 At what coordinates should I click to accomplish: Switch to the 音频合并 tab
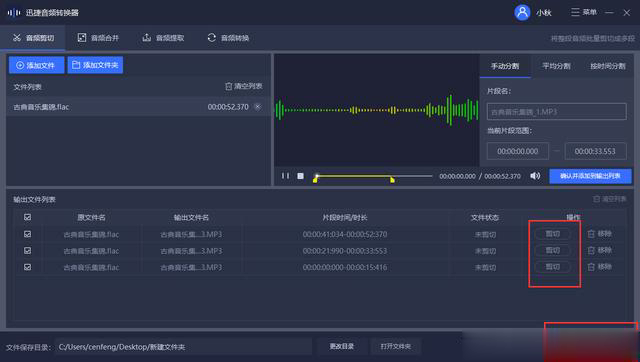click(x=98, y=38)
